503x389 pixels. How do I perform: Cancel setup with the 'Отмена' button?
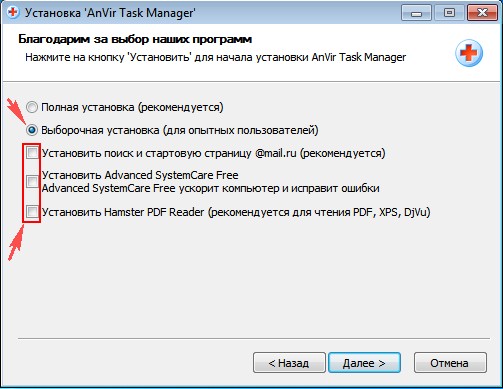(x=450, y=363)
